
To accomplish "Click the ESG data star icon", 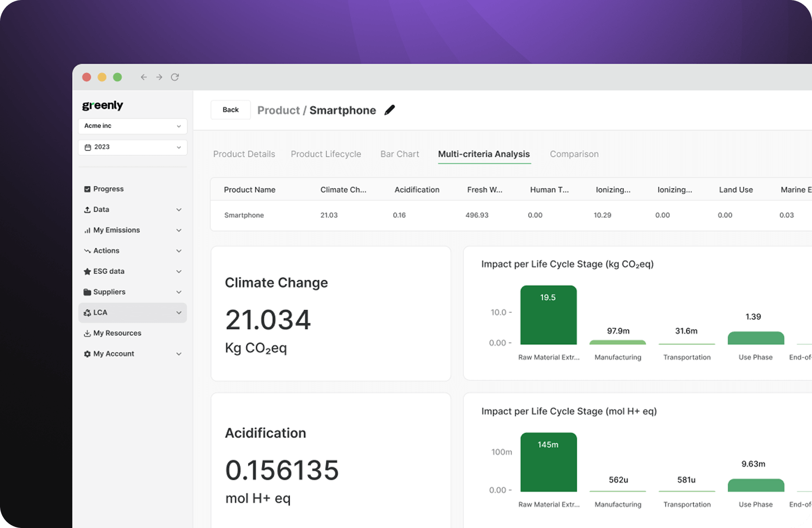I will tap(87, 271).
